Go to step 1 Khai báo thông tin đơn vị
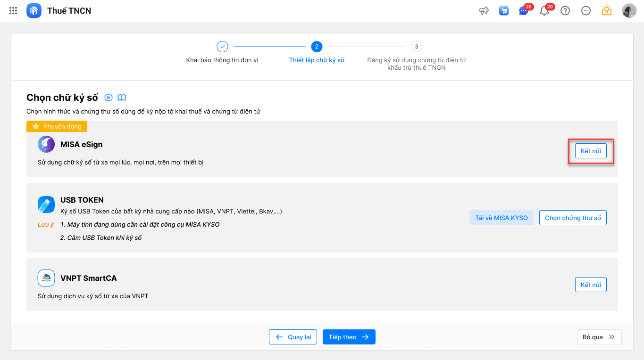 pos(222,47)
